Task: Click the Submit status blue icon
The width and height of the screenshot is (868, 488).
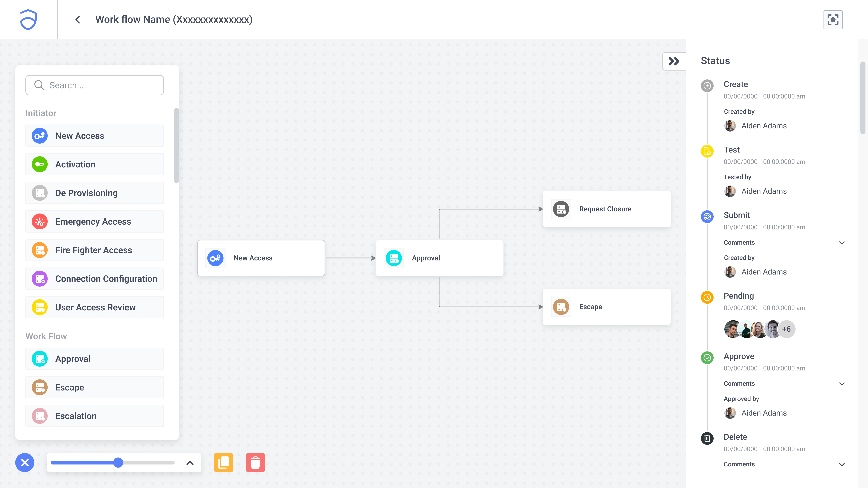Action: [707, 217]
